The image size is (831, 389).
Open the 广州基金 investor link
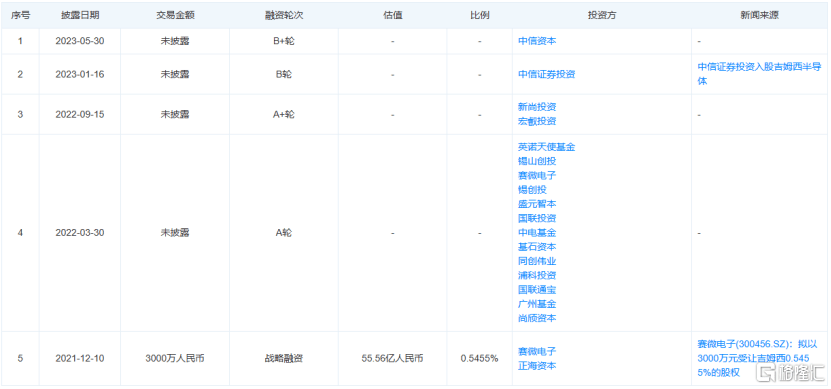point(537,304)
